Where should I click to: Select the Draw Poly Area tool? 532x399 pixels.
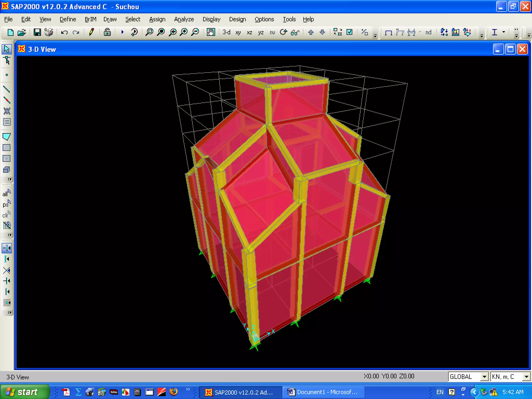pos(7,137)
